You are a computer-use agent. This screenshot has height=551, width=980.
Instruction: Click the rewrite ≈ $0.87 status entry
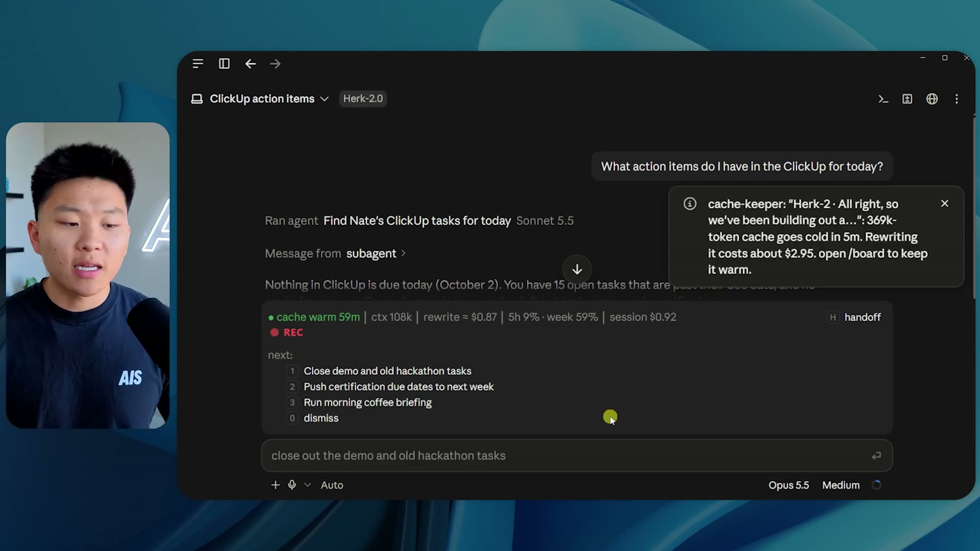tap(460, 317)
